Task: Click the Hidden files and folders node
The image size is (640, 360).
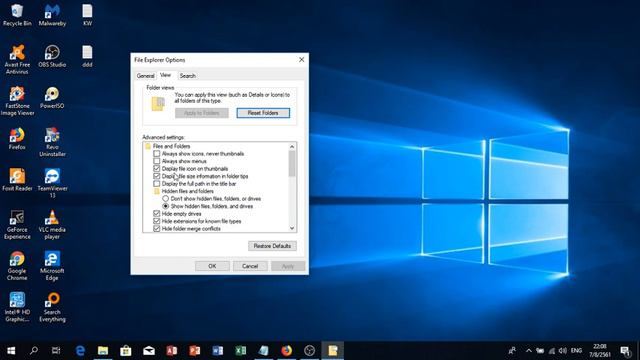Action: pos(184,191)
